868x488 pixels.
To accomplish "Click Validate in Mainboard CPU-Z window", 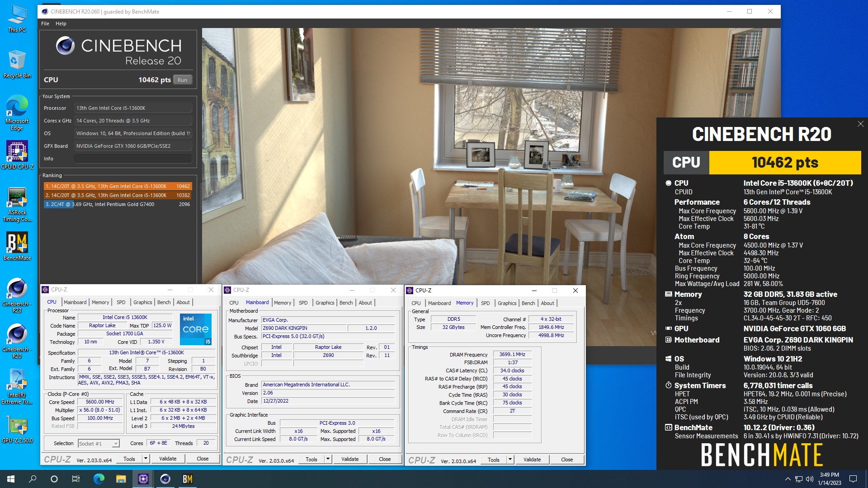I will [350, 459].
